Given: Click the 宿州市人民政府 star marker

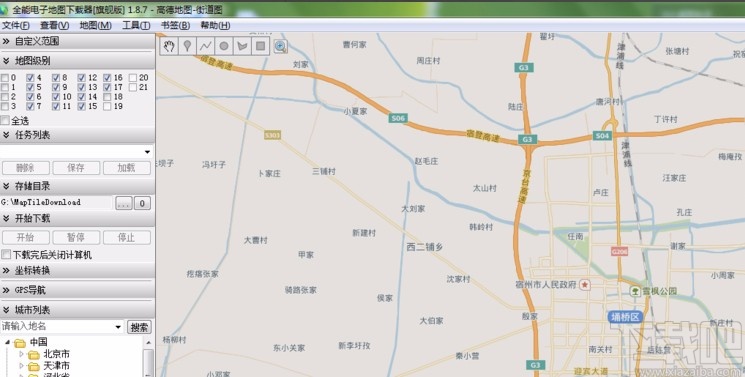Looking at the screenshot, I should click(585, 285).
